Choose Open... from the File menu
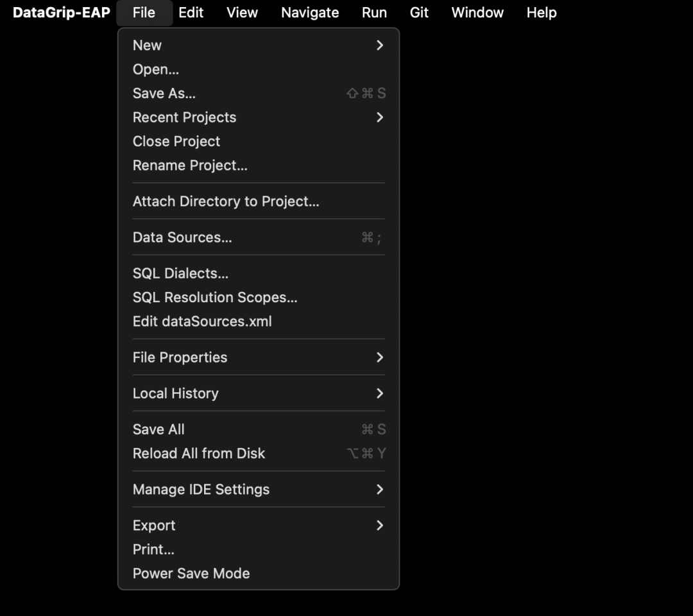The width and height of the screenshot is (693, 616). [x=259, y=69]
